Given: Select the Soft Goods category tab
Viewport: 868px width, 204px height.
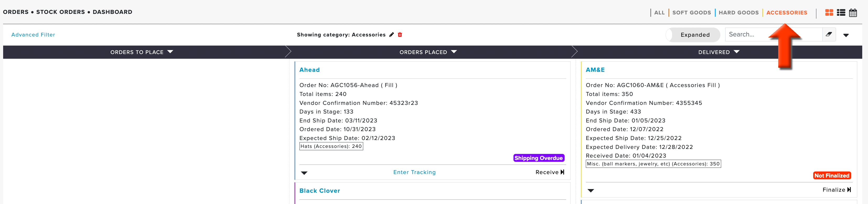Looking at the screenshot, I should coord(692,13).
